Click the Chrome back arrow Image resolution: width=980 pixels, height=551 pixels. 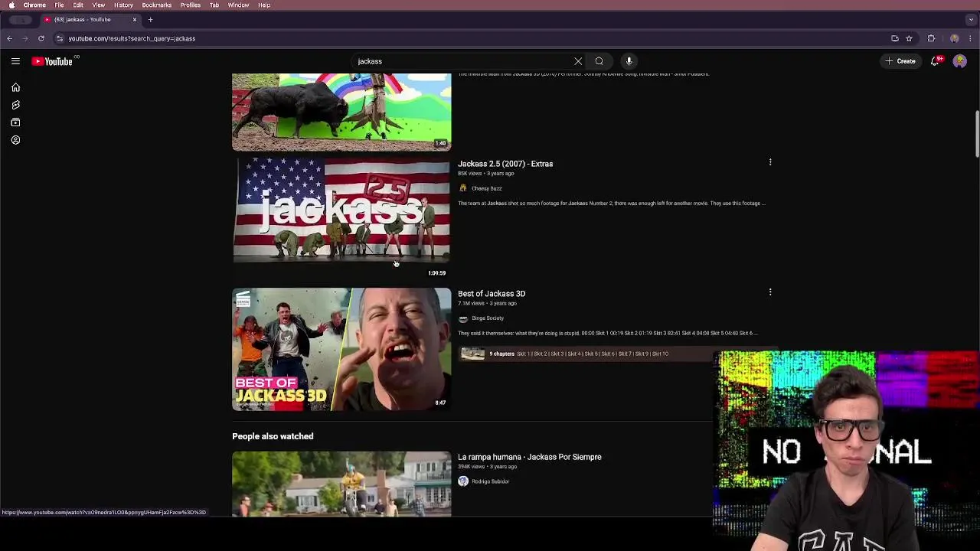tap(9, 38)
